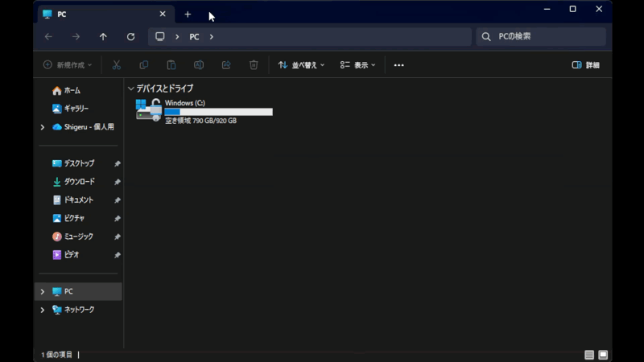Switch to large icons view in status bar
644x362 pixels.
(x=603, y=355)
